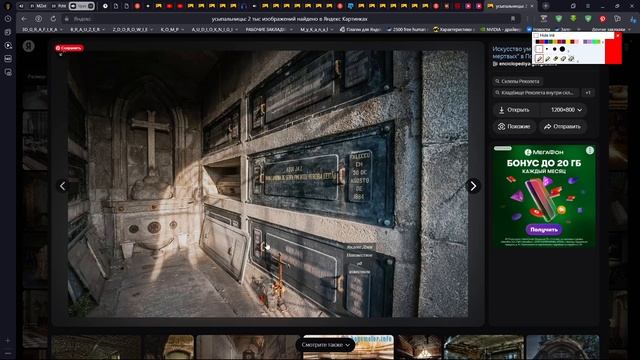Viewport: 640px width, 360px height.
Task: Open the РАБОЧИЕ ЗАКЛАДКИ bookmarks folder
Action: tap(268, 29)
